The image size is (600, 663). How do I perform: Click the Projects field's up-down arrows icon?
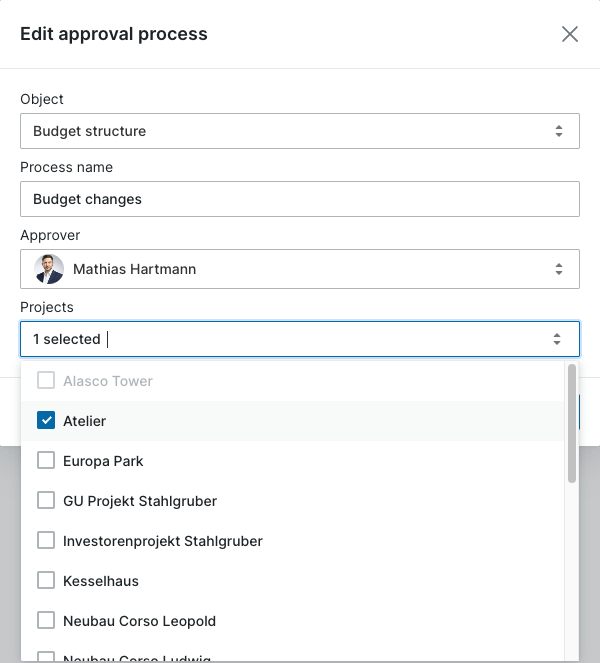click(557, 339)
